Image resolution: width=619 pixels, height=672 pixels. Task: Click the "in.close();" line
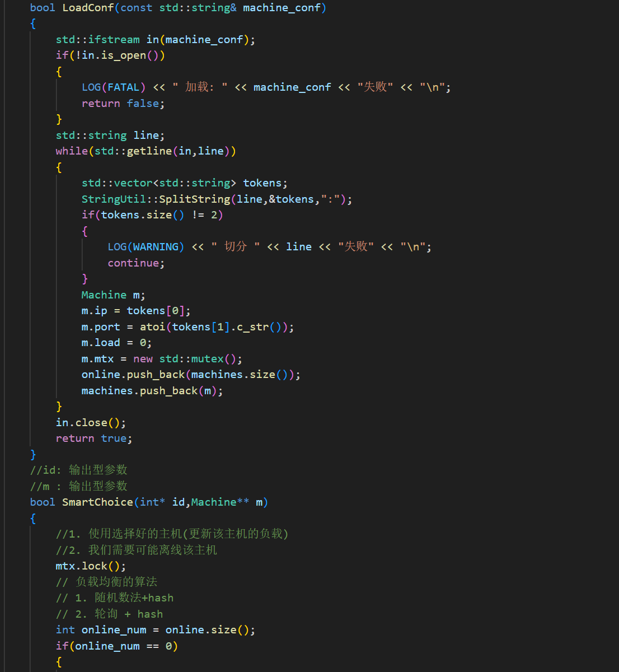(x=91, y=423)
